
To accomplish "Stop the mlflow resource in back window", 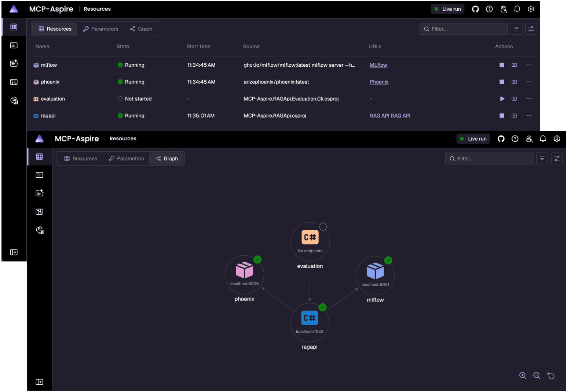I will [x=502, y=65].
